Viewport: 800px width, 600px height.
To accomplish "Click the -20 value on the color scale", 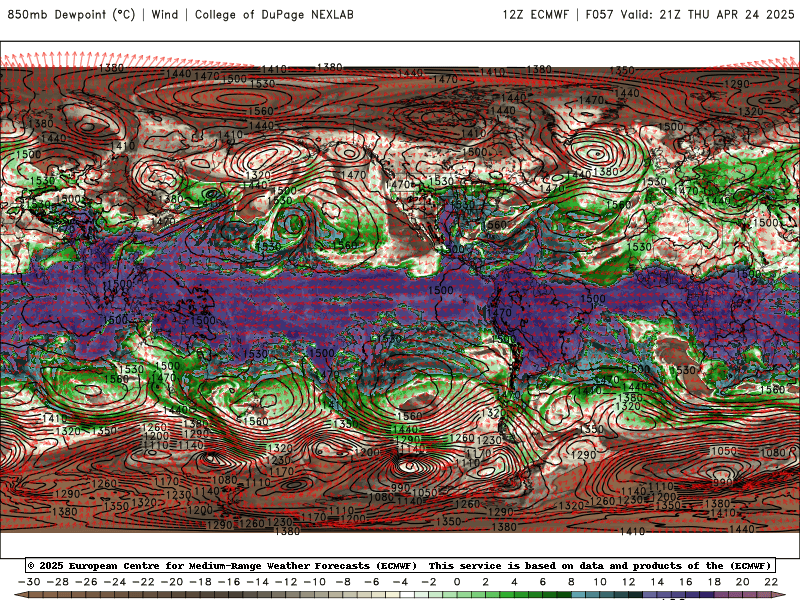I will (x=172, y=582).
